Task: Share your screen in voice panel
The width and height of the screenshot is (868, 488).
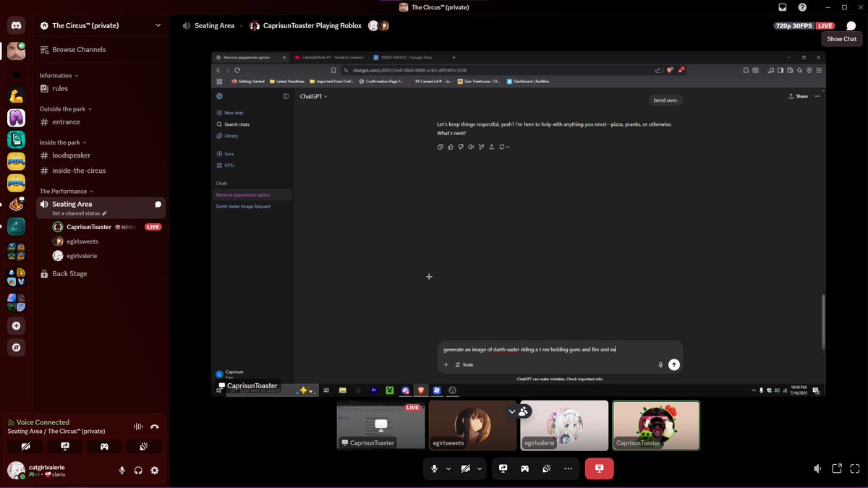Action: click(65, 447)
